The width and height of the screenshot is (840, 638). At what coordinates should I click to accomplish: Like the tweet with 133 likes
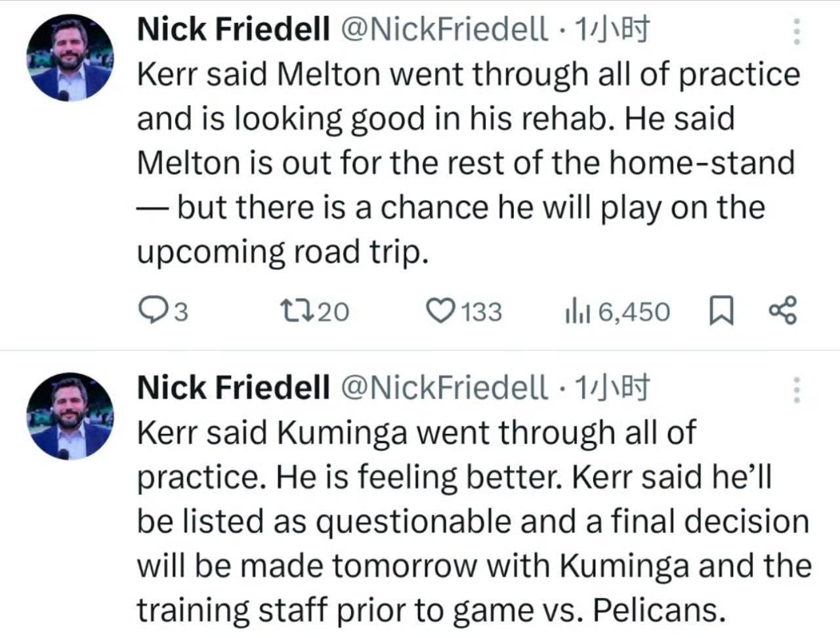coord(441,311)
